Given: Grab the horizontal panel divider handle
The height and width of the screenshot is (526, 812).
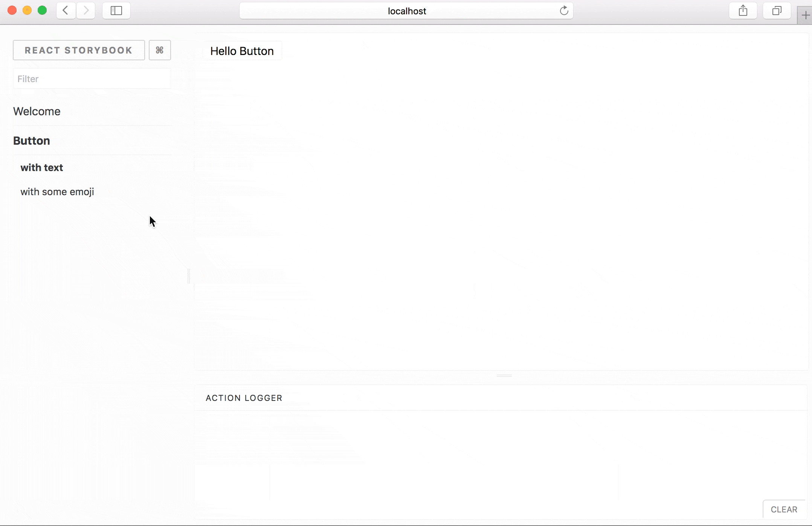Looking at the screenshot, I should click(504, 376).
